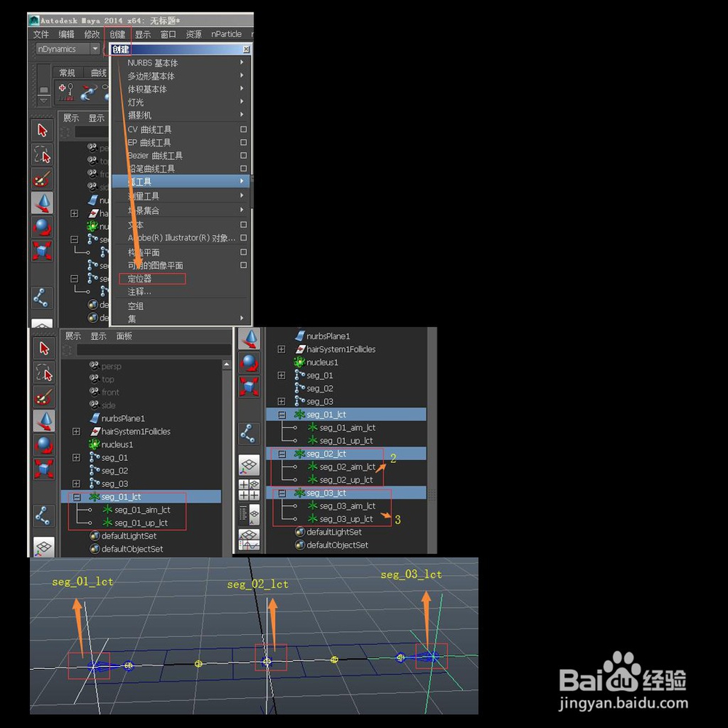Collapse seg_01_lct in the persp outliner
The height and width of the screenshot is (728, 728).
click(76, 496)
